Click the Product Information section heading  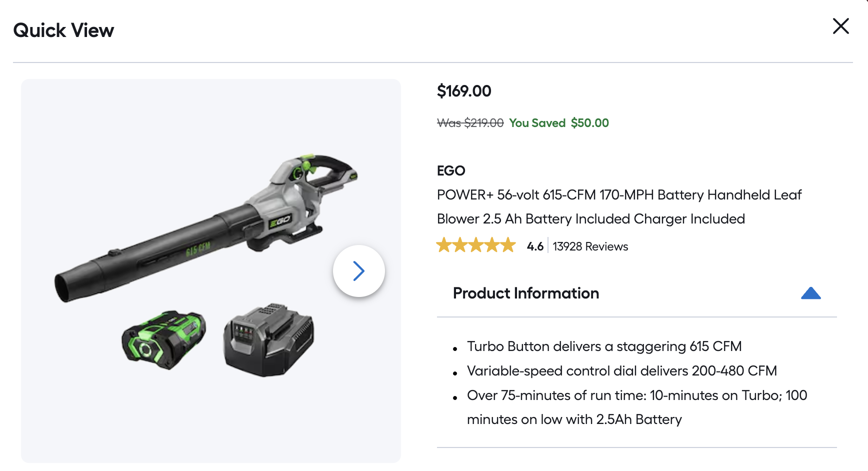click(x=525, y=293)
